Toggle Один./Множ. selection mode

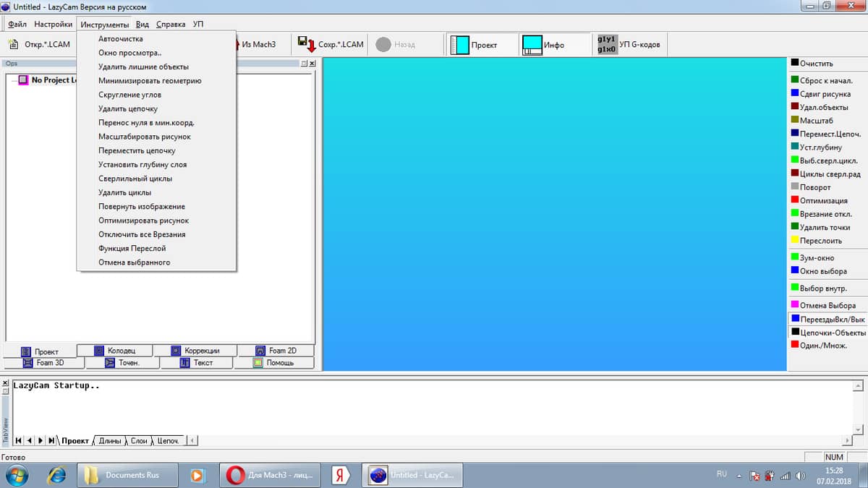coord(796,345)
